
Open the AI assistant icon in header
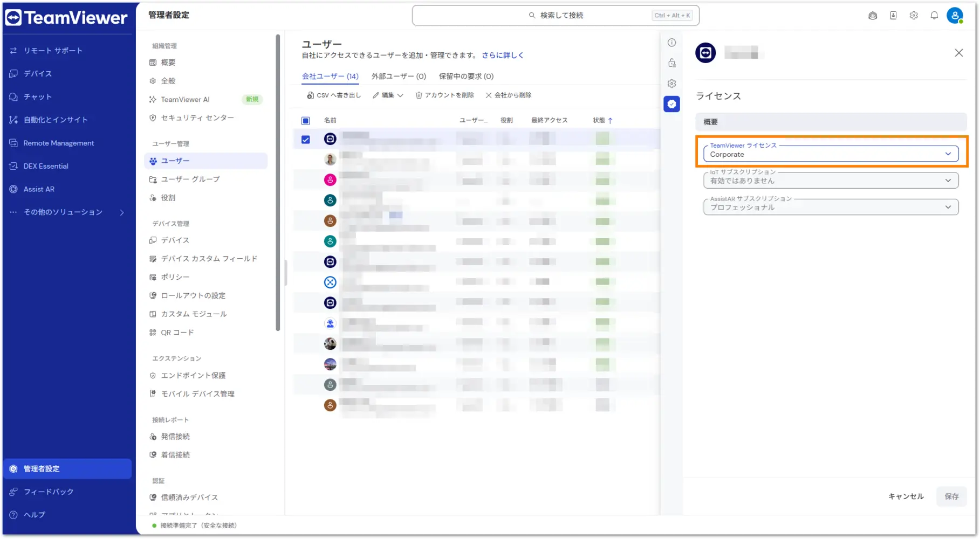click(x=873, y=16)
